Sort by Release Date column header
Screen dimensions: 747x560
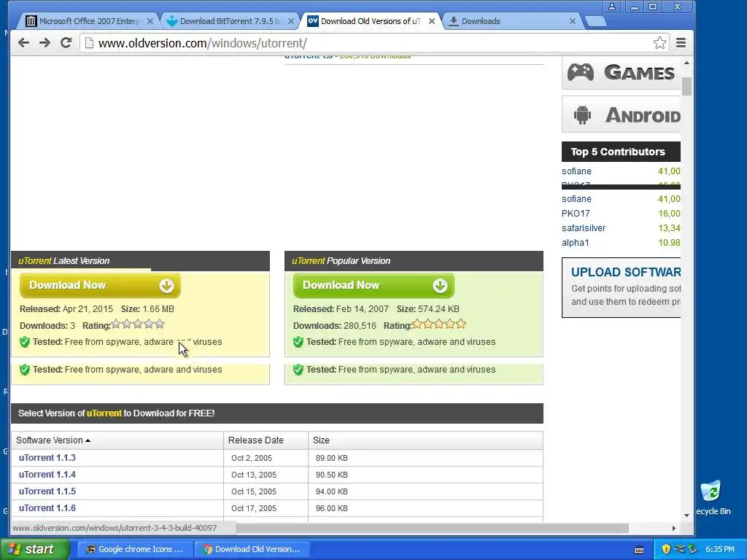point(266,440)
